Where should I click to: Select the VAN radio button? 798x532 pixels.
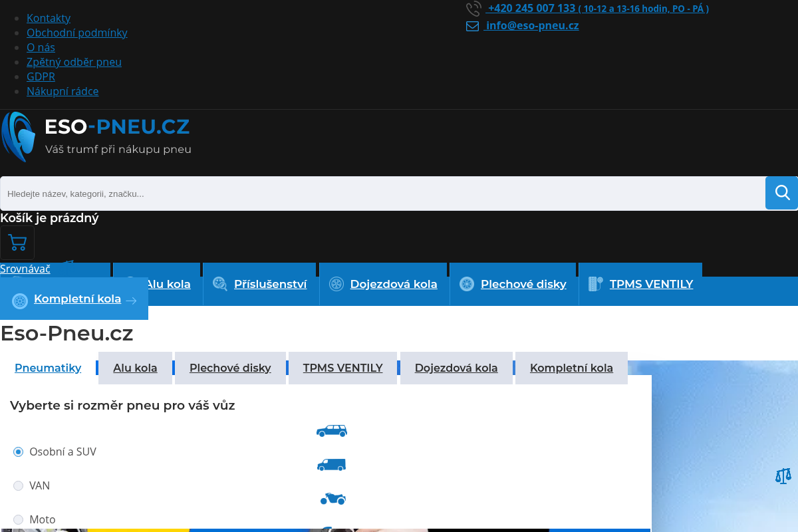click(19, 485)
